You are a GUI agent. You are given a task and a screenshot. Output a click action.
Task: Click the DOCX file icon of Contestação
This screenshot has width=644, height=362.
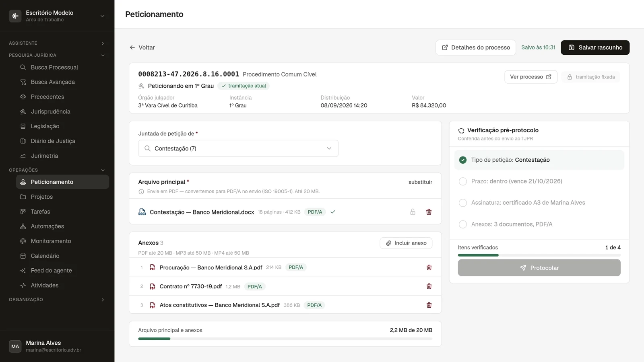[142, 212]
